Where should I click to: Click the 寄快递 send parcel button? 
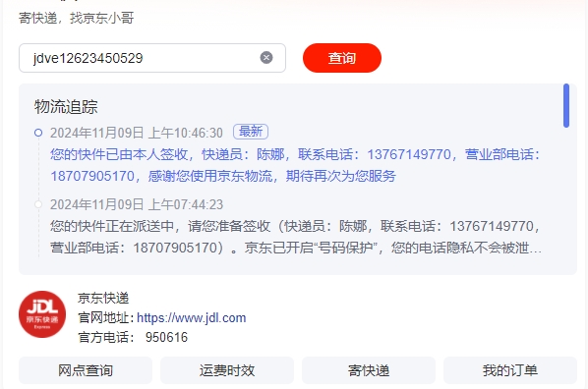pos(369,370)
